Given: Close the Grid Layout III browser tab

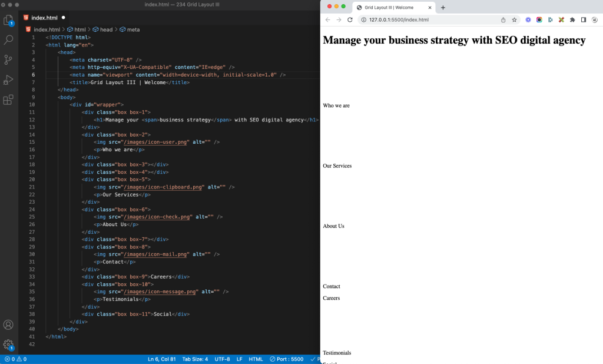Looking at the screenshot, I should click(430, 7).
